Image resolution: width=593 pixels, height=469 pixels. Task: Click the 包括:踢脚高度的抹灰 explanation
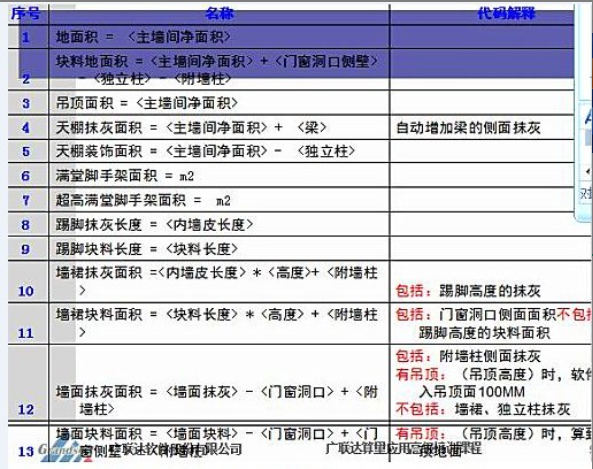coord(468,291)
